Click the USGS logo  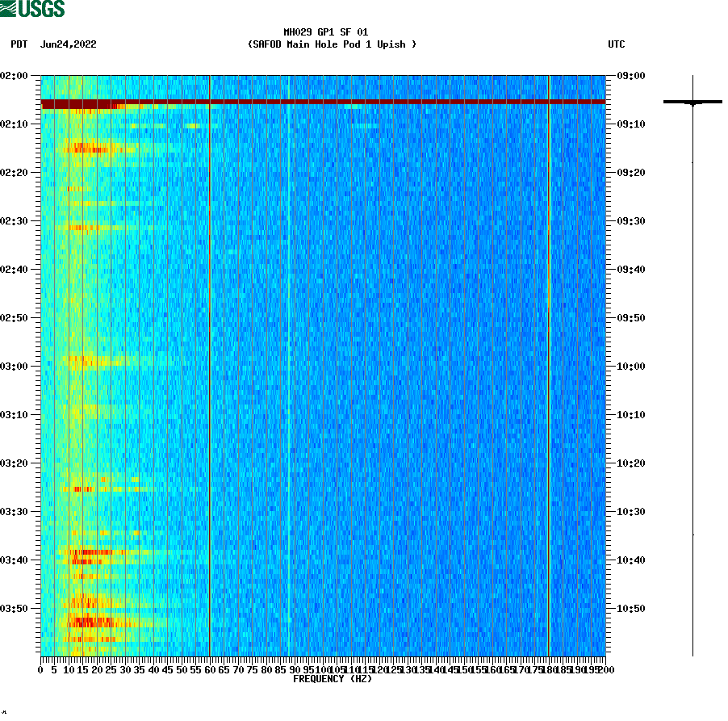pyautogui.click(x=32, y=8)
